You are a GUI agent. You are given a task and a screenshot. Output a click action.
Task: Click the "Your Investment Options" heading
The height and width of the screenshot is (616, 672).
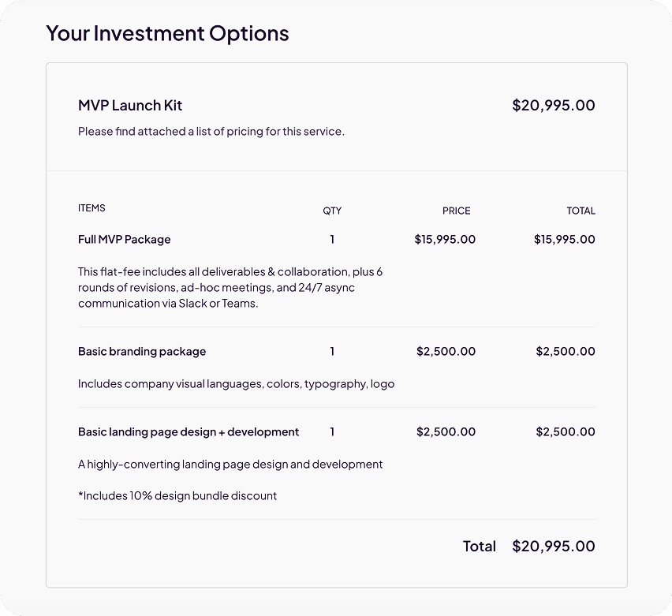(167, 33)
